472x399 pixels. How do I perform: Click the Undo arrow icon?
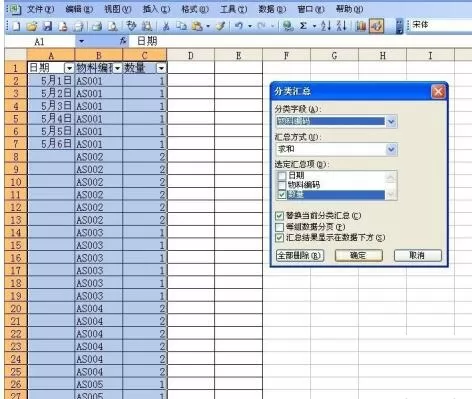[x=238, y=26]
